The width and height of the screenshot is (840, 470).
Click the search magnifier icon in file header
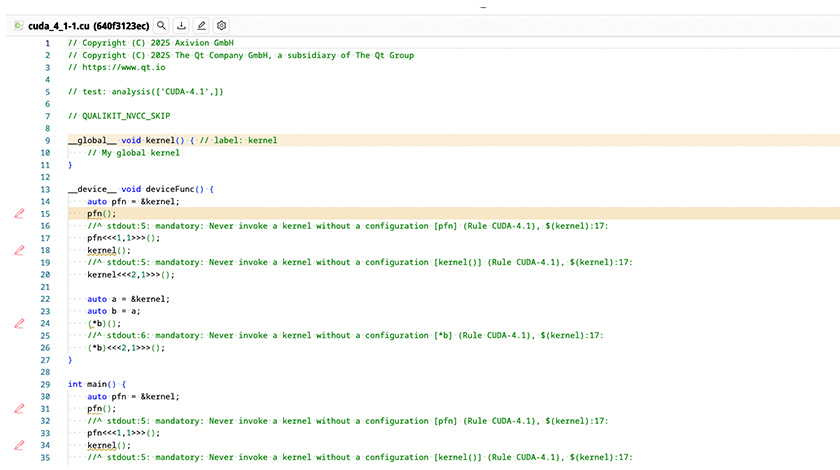pos(162,25)
